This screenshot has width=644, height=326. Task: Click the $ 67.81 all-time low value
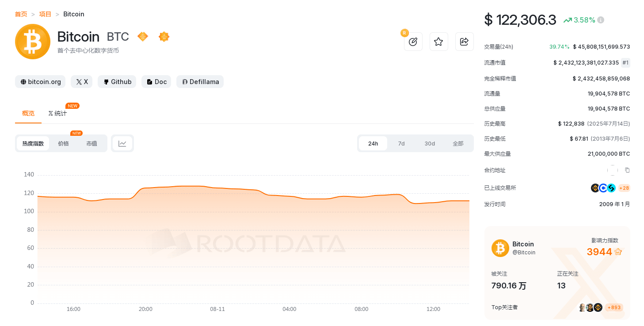(579, 139)
